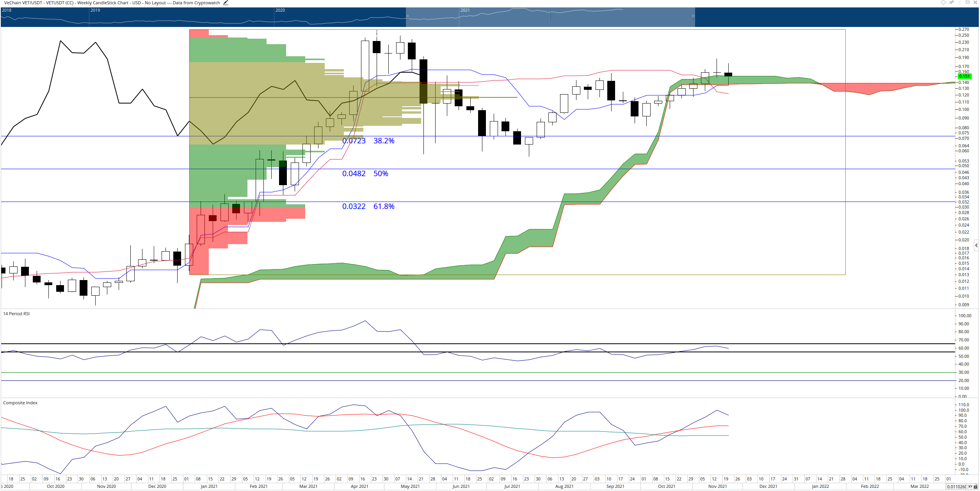Click Apr 2021 on the time axis

[x=359, y=486]
